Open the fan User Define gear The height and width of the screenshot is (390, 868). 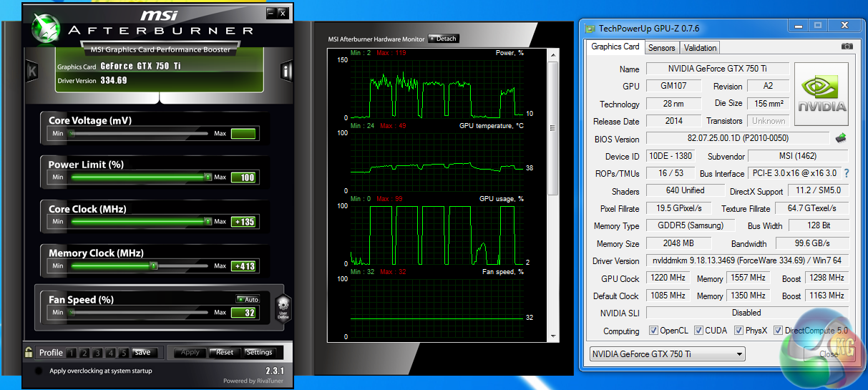[283, 308]
